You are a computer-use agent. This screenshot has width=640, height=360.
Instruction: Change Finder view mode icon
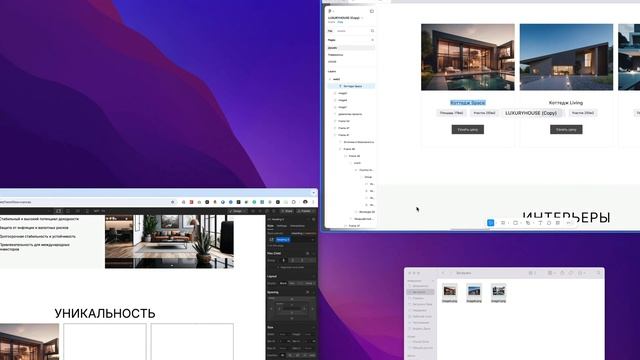(x=531, y=273)
